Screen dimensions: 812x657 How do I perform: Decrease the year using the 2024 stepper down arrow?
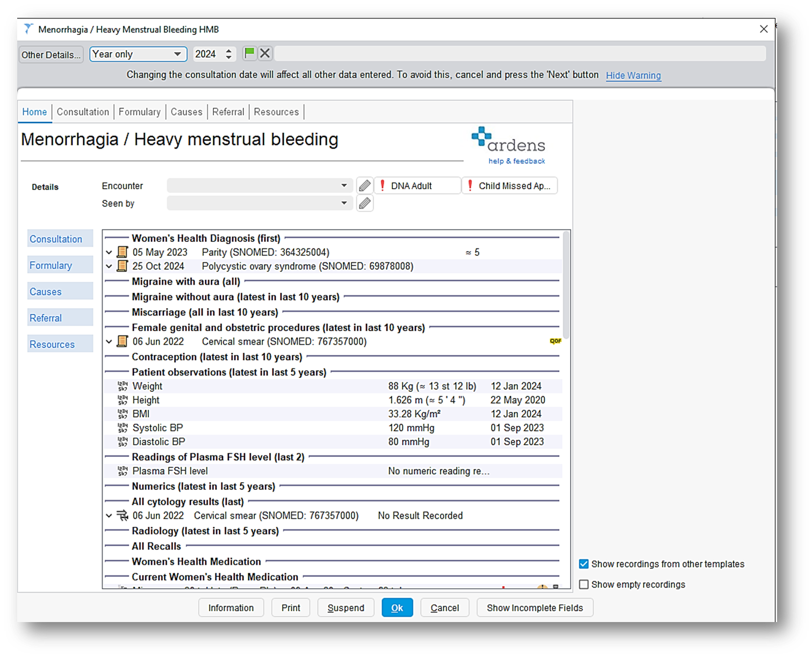click(229, 57)
